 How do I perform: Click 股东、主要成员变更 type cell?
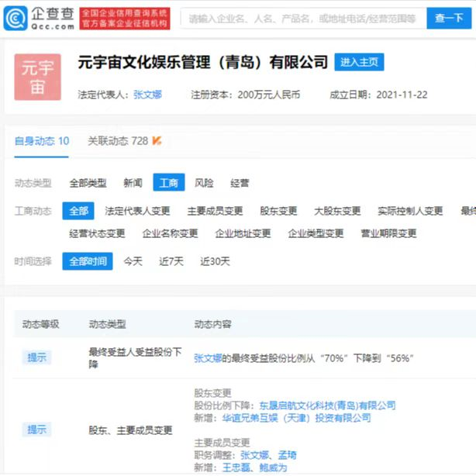tap(130, 429)
